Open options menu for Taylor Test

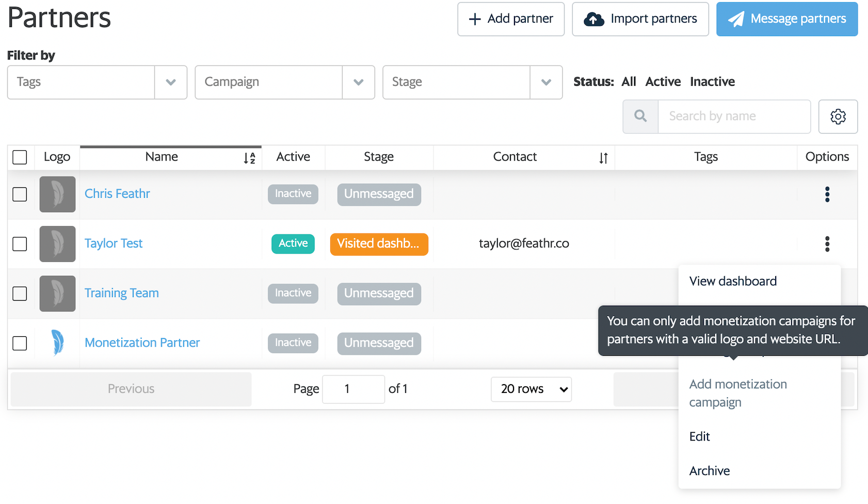pyautogui.click(x=827, y=244)
